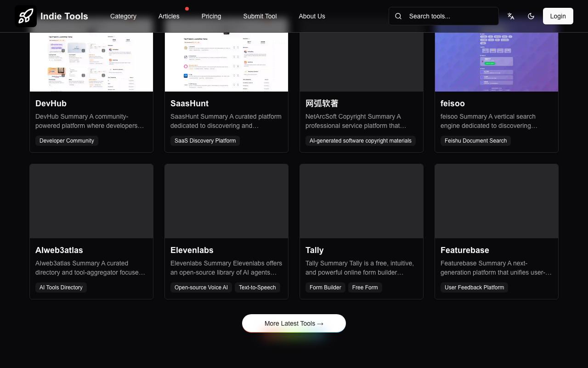This screenshot has width=588, height=368.
Task: Select the Developer Community tag
Action: [x=67, y=141]
